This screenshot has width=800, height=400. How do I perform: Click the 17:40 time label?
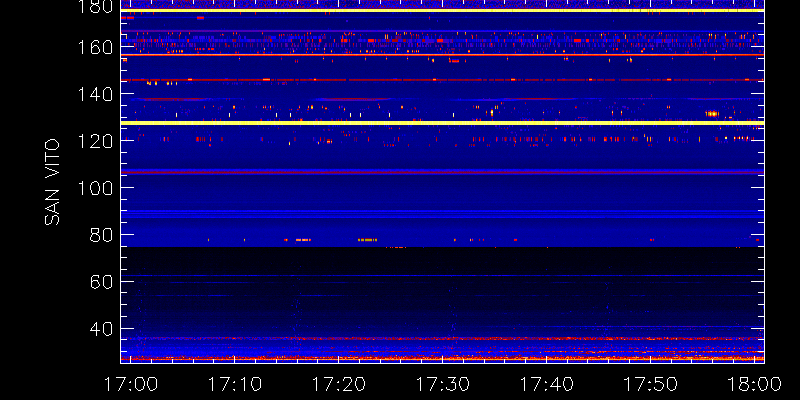point(546,384)
